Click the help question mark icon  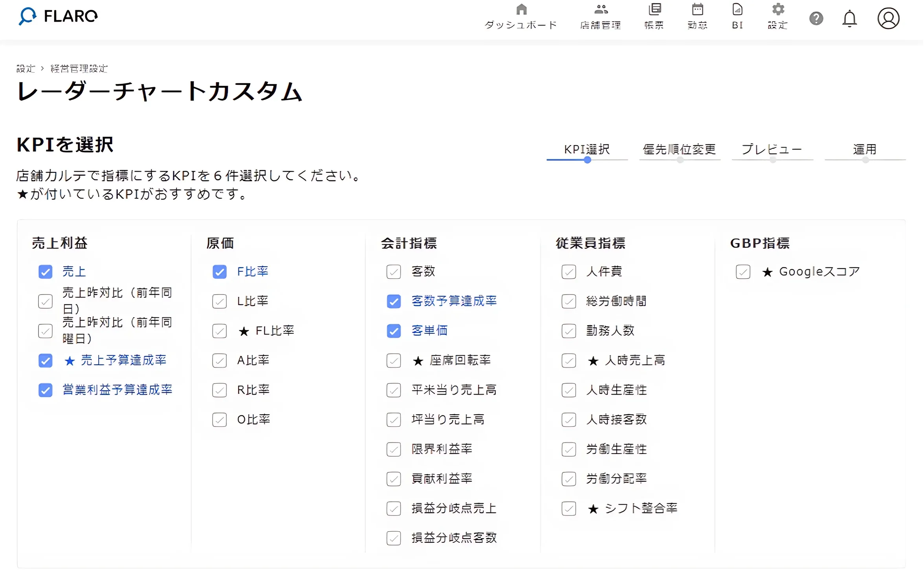816,18
